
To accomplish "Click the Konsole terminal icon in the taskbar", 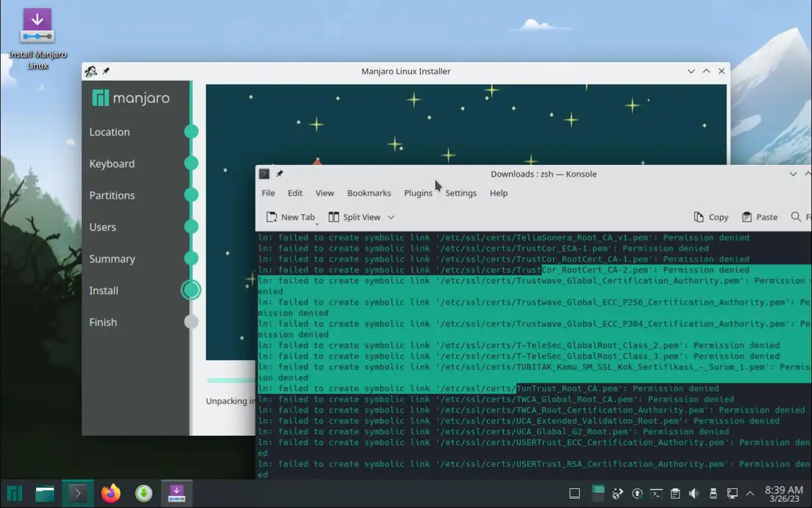I will (78, 493).
